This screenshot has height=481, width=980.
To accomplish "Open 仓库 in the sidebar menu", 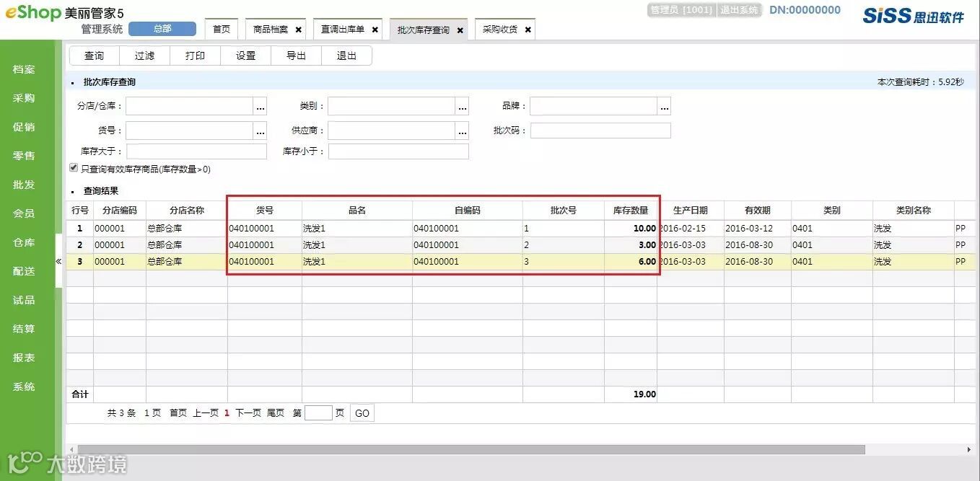I will point(24,242).
